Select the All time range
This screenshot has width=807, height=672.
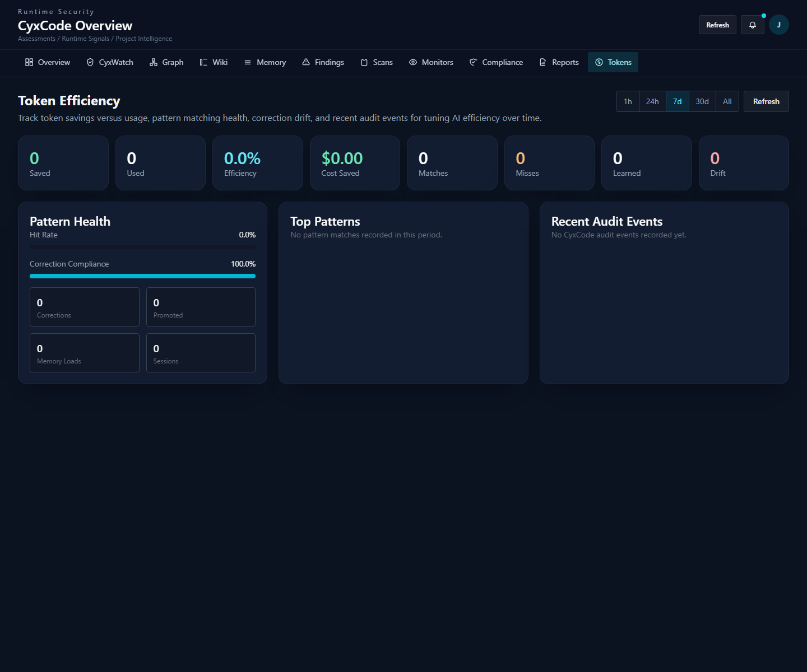pyautogui.click(x=727, y=101)
